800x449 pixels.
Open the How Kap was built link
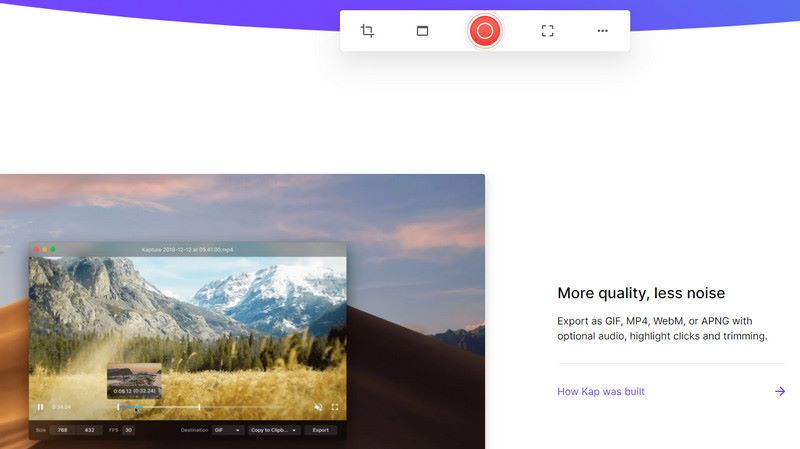[601, 392]
